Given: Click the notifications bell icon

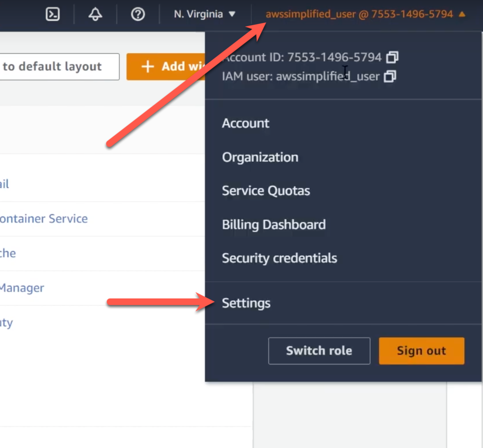Looking at the screenshot, I should point(95,14).
